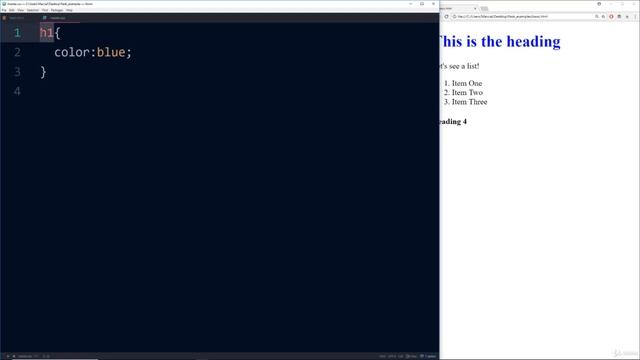Viewport: 640px width, 360px height.
Task: Click 'Item Two' in the ordered list
Action: [467, 93]
